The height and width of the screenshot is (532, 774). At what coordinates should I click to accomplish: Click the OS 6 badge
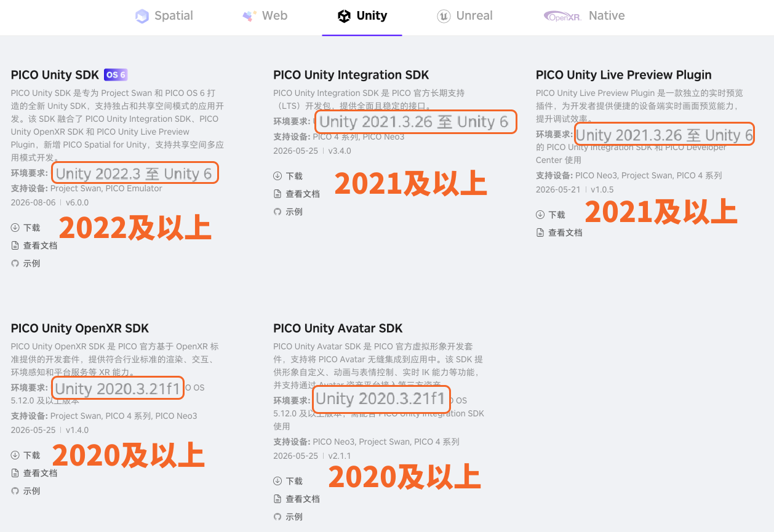tap(116, 75)
